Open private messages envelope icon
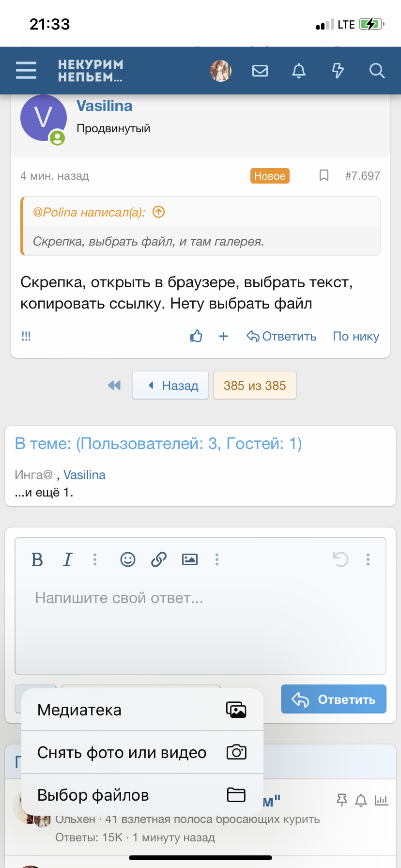The height and width of the screenshot is (868, 401). (260, 71)
